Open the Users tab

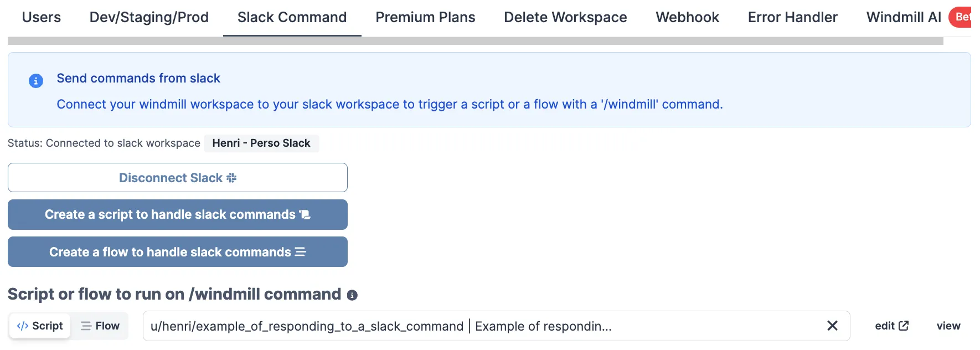coord(42,17)
